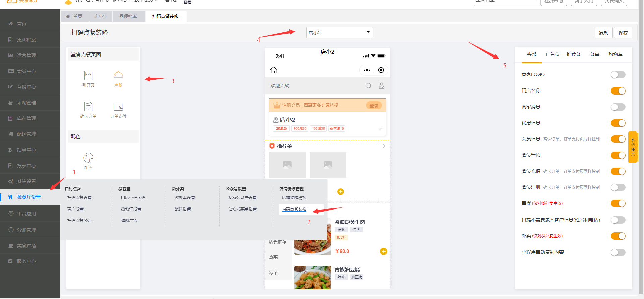This screenshot has width=644, height=299.
Task: Open 门店小程序码 menu entry
Action: point(133,198)
